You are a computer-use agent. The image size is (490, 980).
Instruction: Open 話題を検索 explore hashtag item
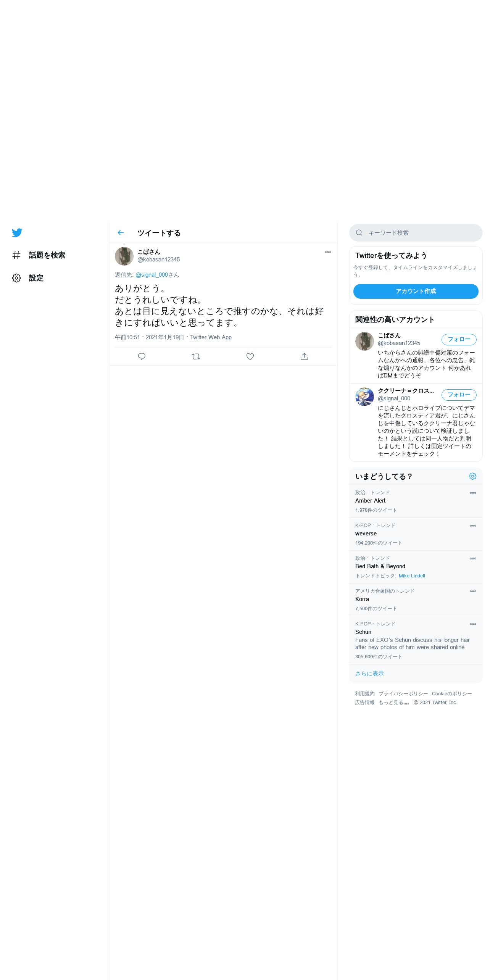(x=39, y=255)
